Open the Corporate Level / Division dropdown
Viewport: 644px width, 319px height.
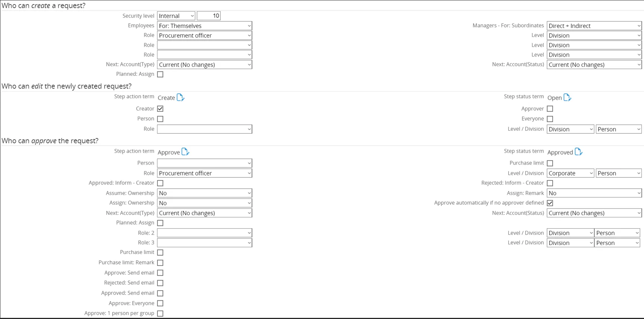[x=570, y=173]
